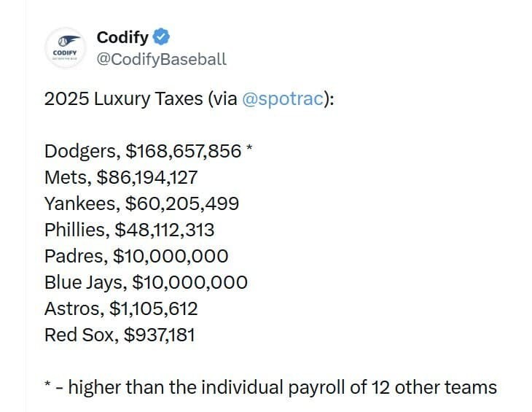Open the @CodifyBaseball handle link
532x412 pixels.
[162, 59]
